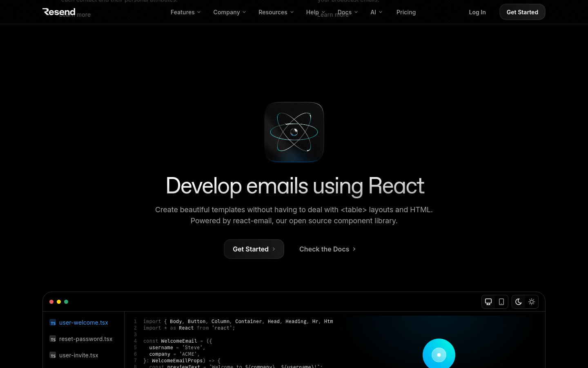The height and width of the screenshot is (368, 588).
Task: Click the green window dot in code editor
Action: (66, 302)
